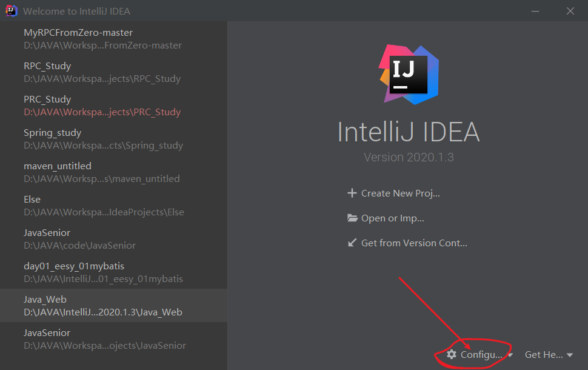Click the path D:\JAVA\Worksp...s\maven_untitled
This screenshot has height=370, width=588.
coord(102,178)
